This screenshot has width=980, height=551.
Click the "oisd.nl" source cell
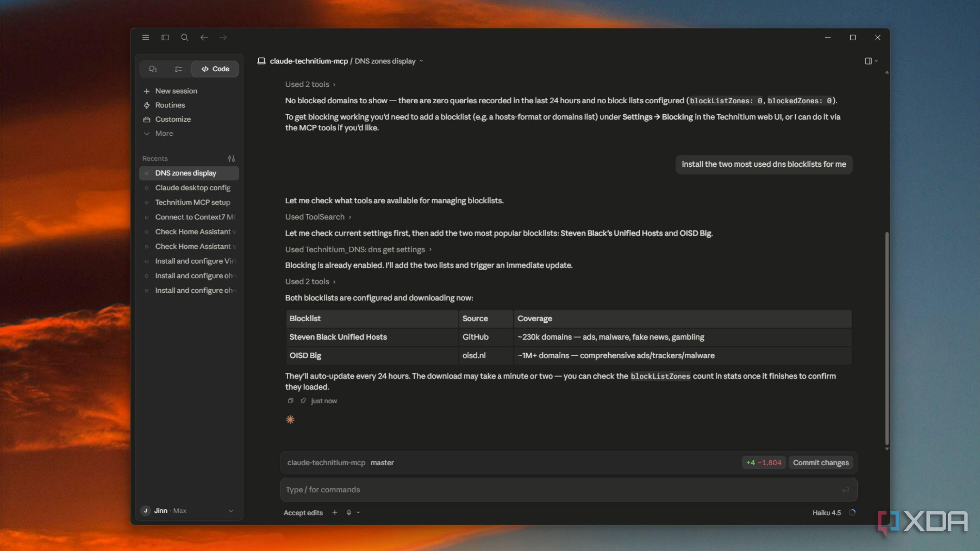click(486, 355)
